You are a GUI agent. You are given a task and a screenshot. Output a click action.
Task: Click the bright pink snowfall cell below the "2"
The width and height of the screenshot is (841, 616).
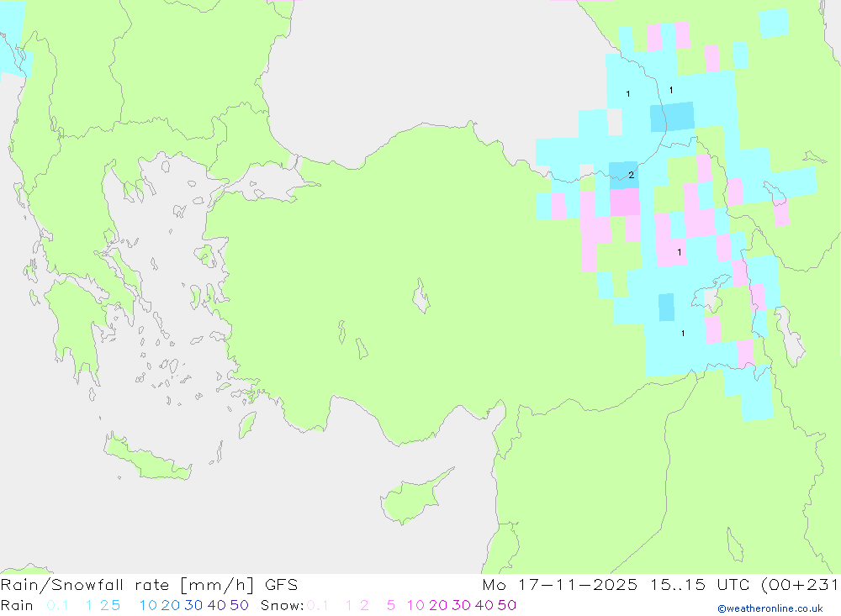(625, 203)
